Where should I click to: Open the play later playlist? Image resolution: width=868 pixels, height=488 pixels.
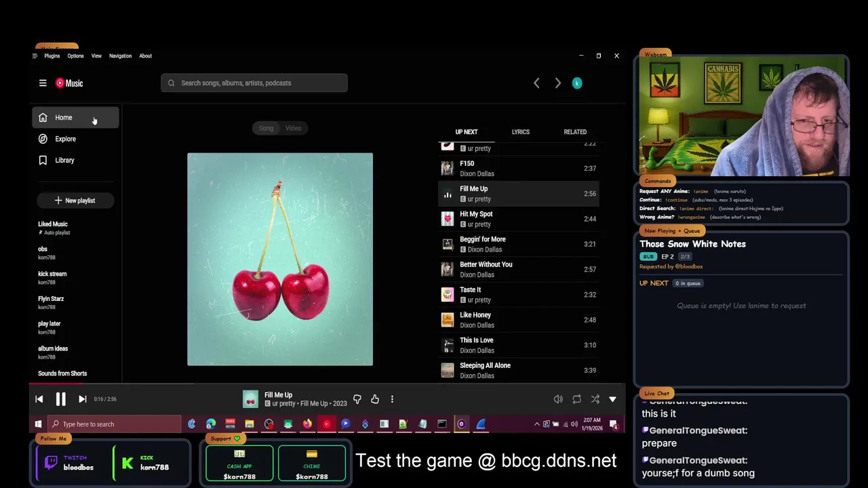pos(75,327)
